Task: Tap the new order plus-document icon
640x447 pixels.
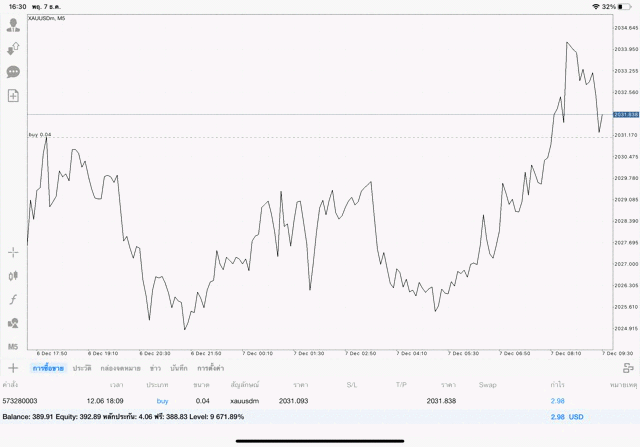Action: (x=14, y=96)
